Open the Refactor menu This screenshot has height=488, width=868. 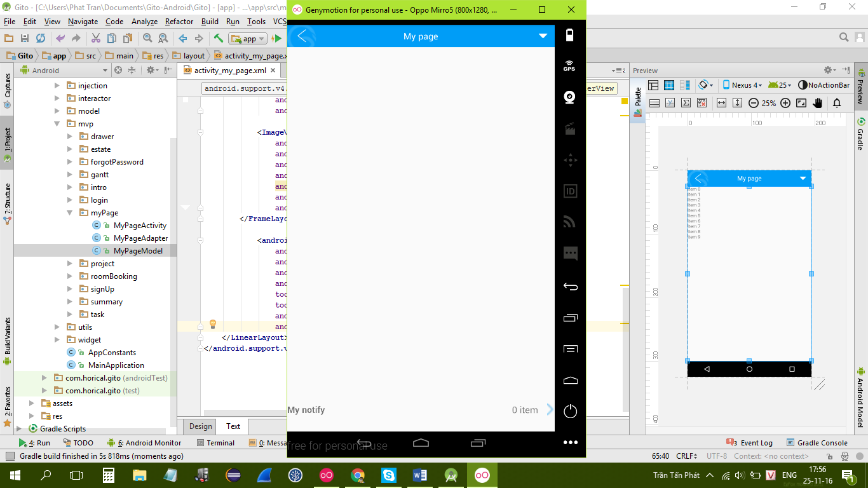click(x=179, y=21)
